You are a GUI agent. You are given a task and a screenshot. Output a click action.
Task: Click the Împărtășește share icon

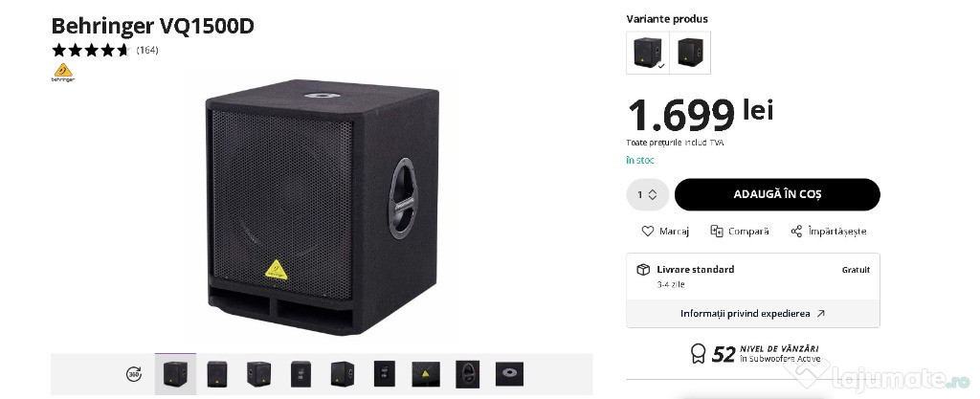(x=796, y=231)
